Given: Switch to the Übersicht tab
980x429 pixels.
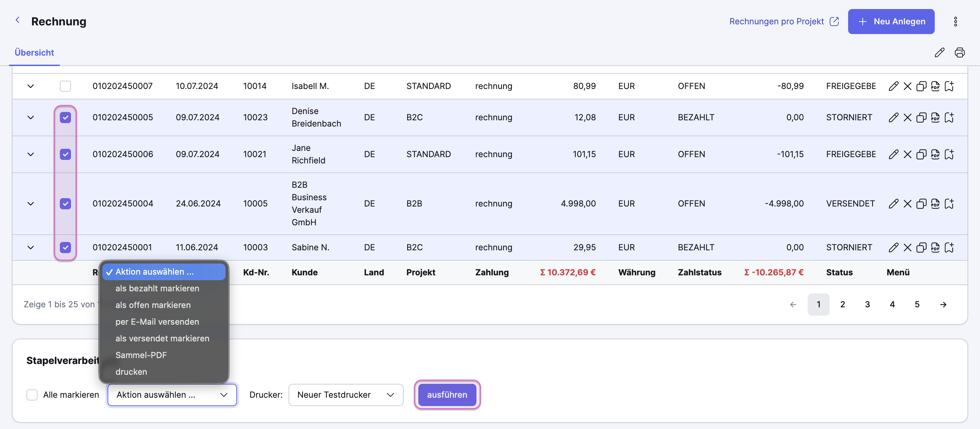Looking at the screenshot, I should (34, 52).
